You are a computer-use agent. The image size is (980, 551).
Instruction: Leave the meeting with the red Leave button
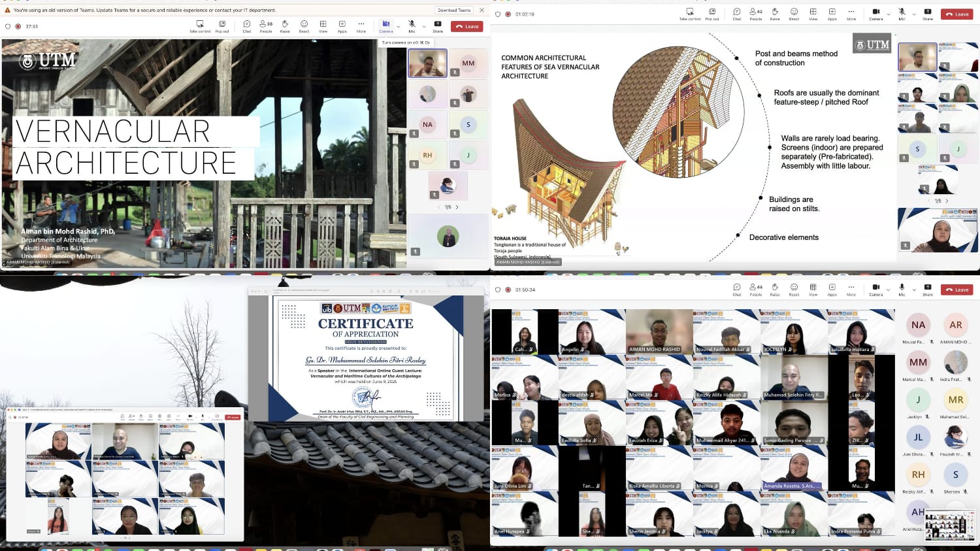pos(466,26)
